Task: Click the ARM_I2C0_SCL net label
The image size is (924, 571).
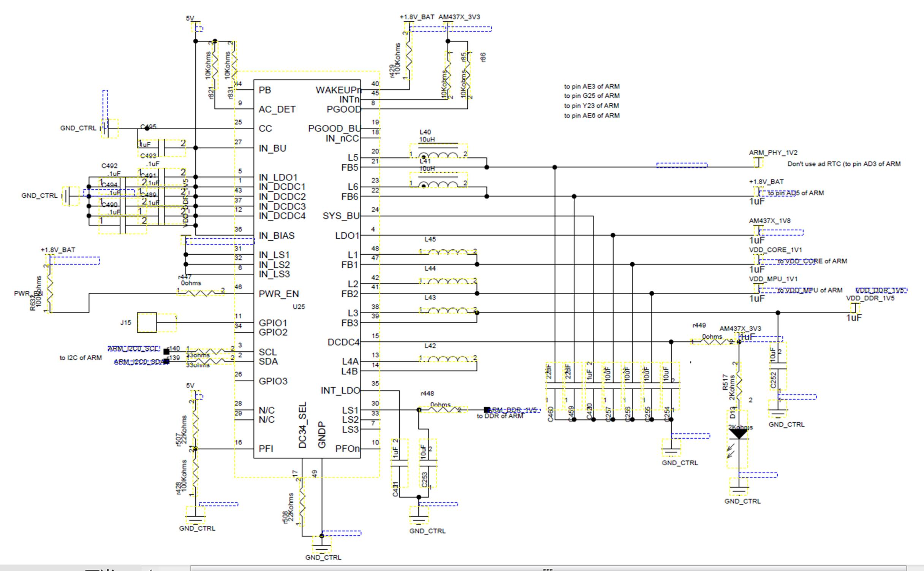Action: click(133, 349)
